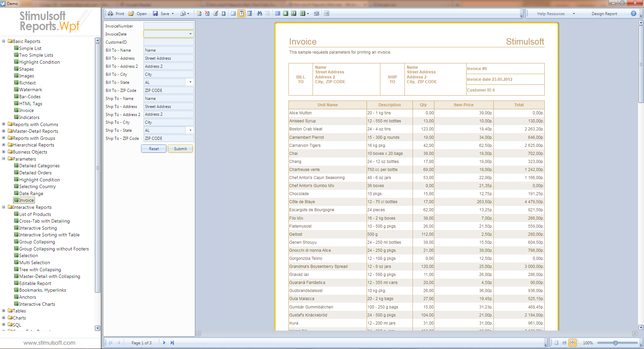Click the Find binoculars icon
The image size is (644, 349).
[259, 14]
